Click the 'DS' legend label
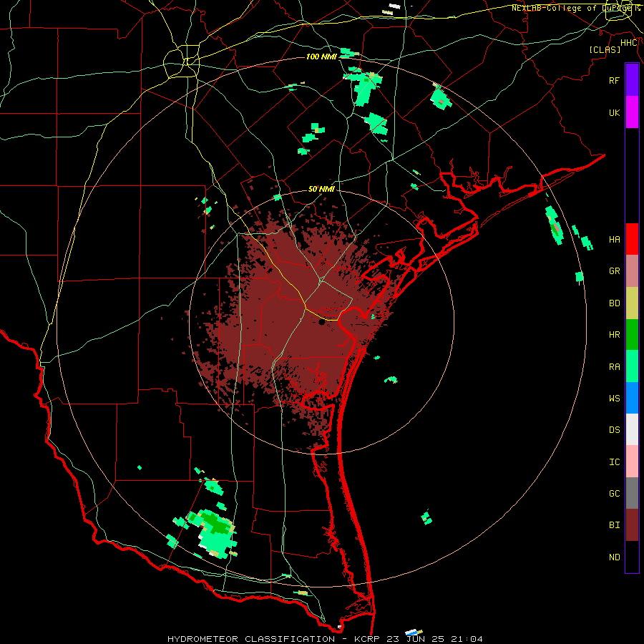The height and width of the screenshot is (644, 644). point(615,430)
